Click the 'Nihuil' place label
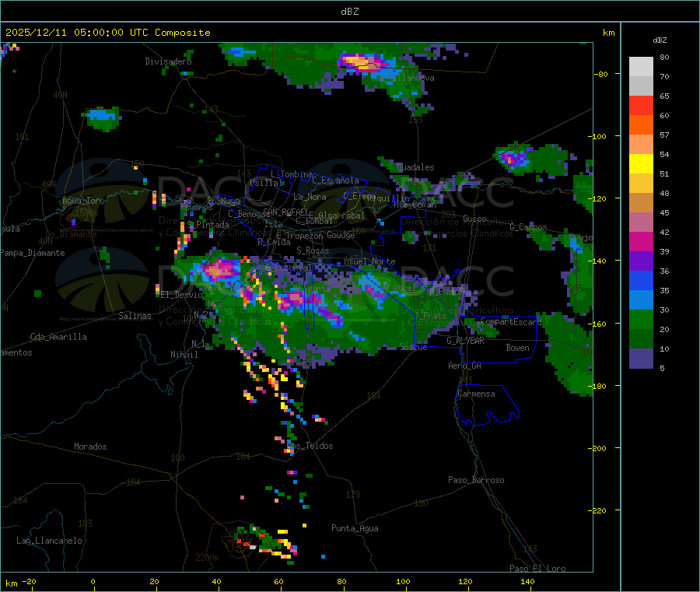The image size is (700, 592). (x=184, y=355)
